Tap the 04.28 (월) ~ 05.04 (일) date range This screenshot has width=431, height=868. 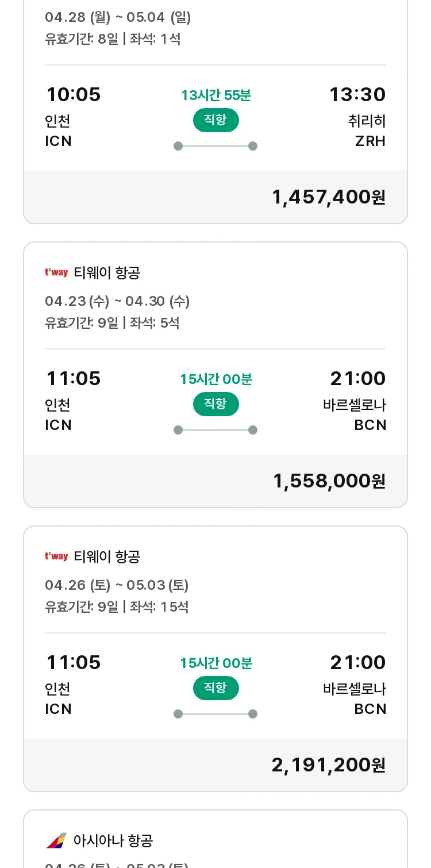118,17
